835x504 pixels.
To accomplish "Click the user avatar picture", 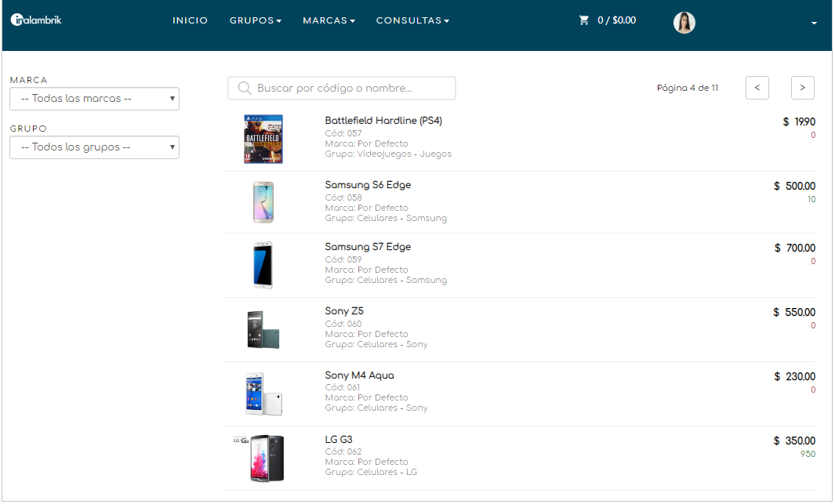I will point(684,23).
